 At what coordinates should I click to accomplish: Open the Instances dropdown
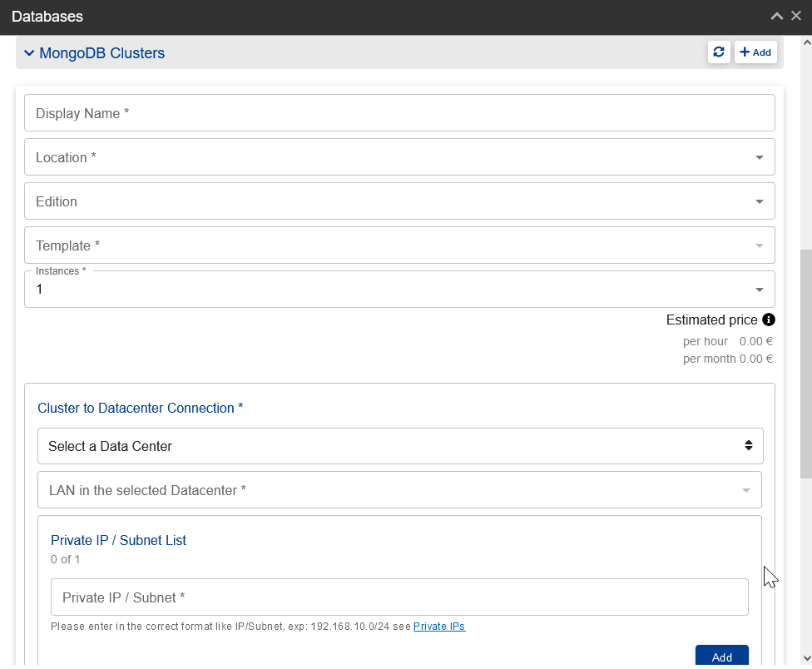[x=399, y=289]
